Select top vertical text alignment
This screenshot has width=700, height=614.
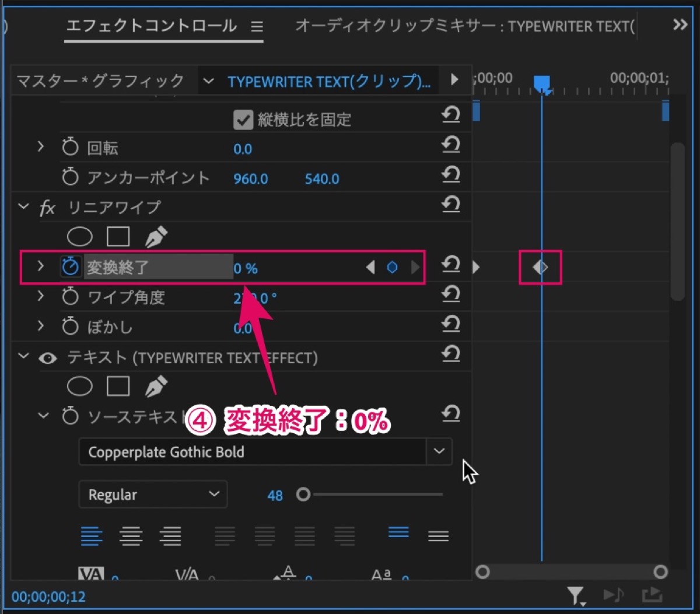pyautogui.click(x=398, y=532)
